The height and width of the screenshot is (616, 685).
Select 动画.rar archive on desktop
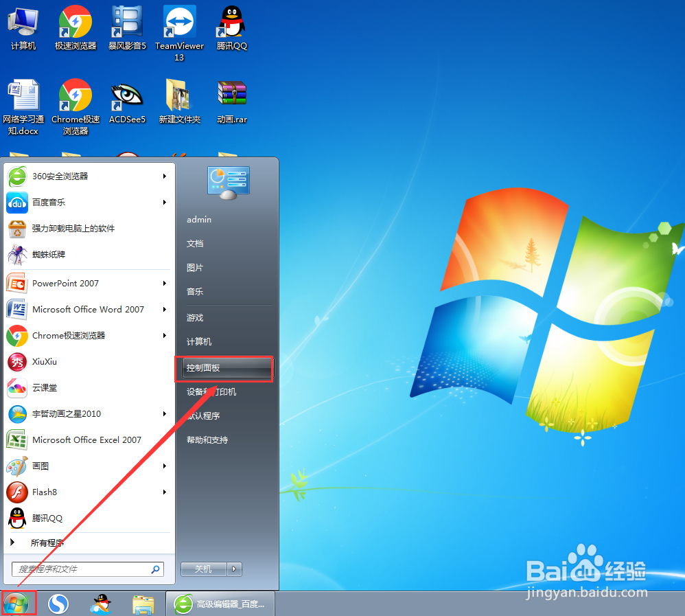coord(232,102)
